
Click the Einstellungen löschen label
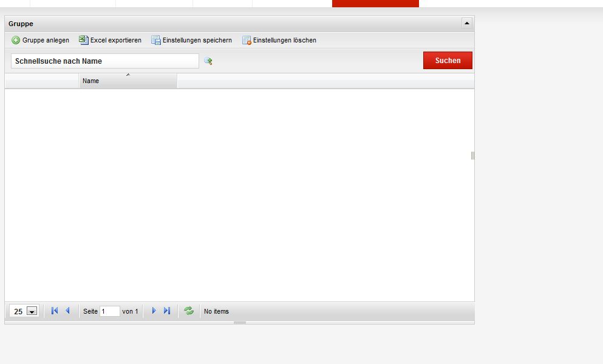(285, 40)
